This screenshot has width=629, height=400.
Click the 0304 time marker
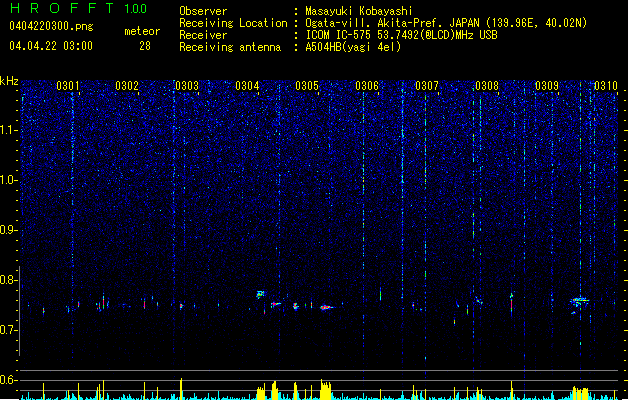(247, 86)
